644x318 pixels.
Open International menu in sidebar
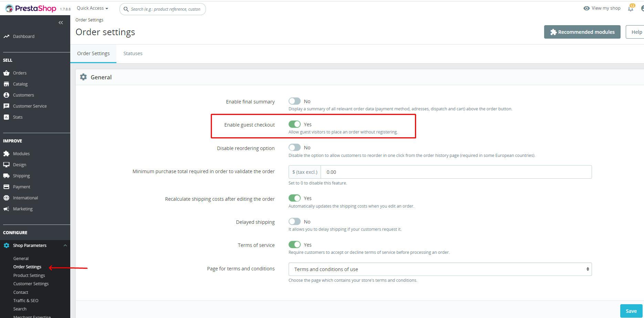click(x=25, y=198)
